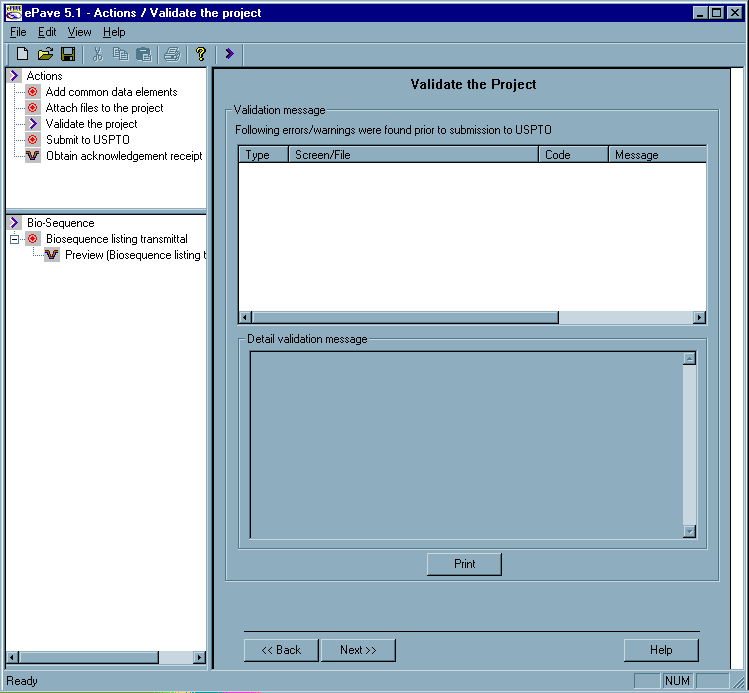Click up arrow of detail message scrollbar
Image resolution: width=749 pixels, height=693 pixels.
689,358
